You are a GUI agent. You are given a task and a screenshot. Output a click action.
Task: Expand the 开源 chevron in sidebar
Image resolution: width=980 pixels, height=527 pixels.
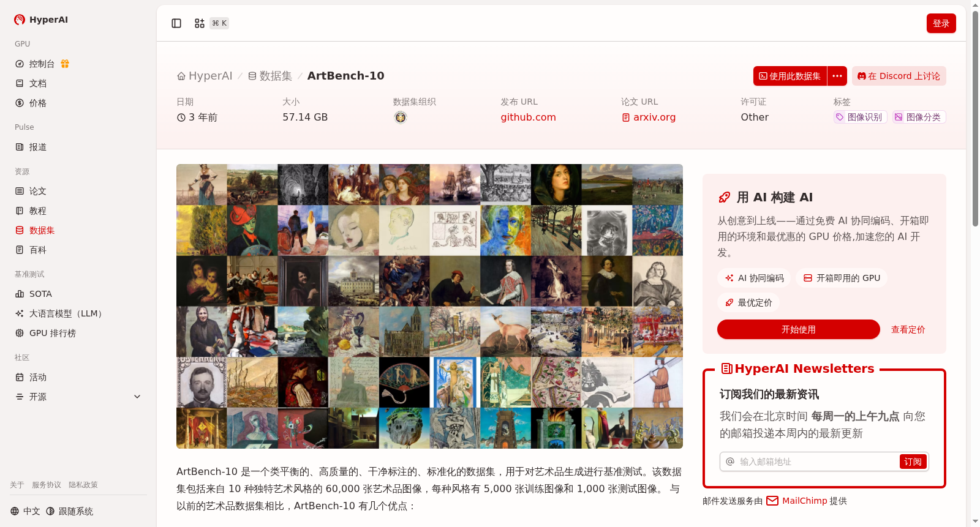tap(137, 397)
